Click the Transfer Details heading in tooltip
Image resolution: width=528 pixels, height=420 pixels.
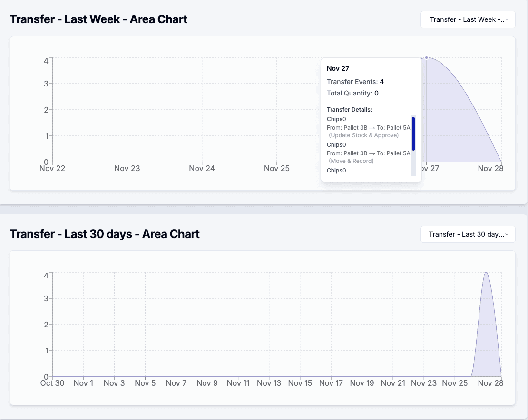coord(349,110)
